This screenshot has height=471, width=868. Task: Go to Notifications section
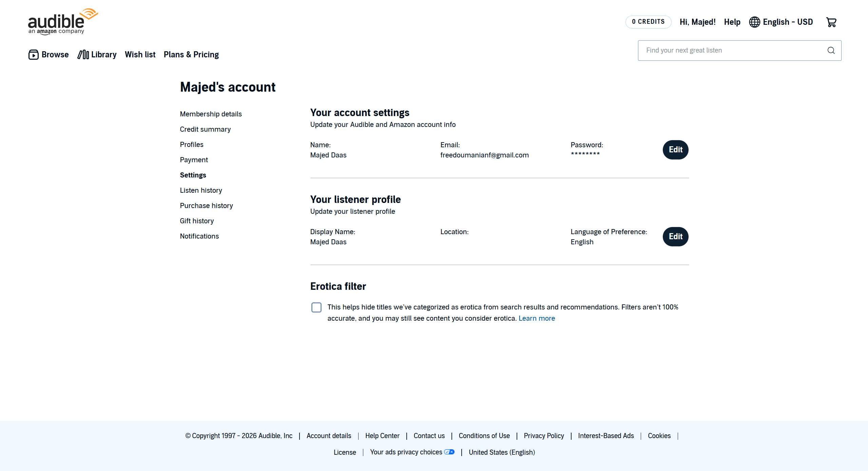199,236
